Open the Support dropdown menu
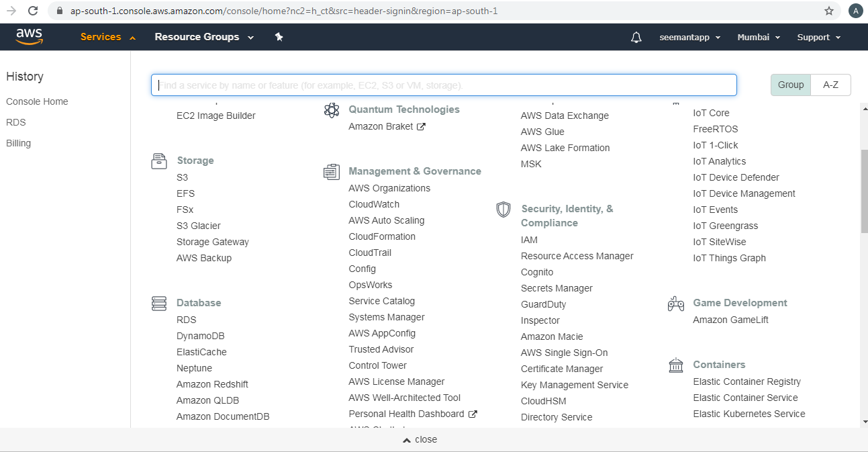Screen dimensions: 868x452 point(819,38)
